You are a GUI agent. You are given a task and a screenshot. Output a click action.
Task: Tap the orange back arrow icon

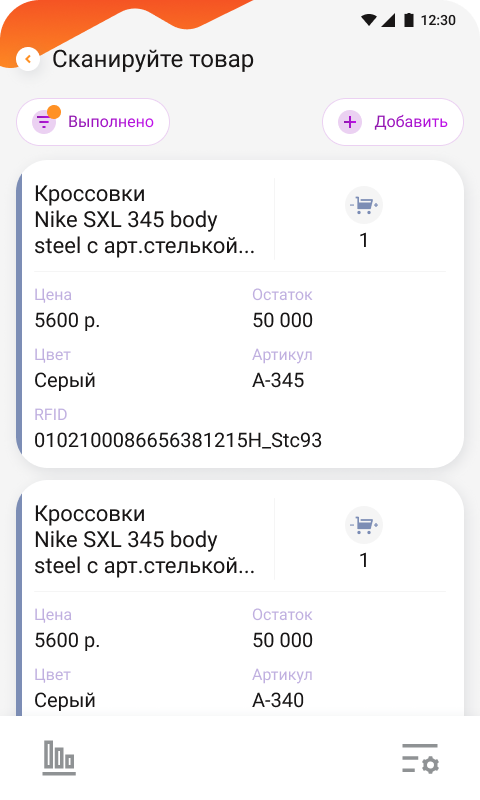point(28,59)
